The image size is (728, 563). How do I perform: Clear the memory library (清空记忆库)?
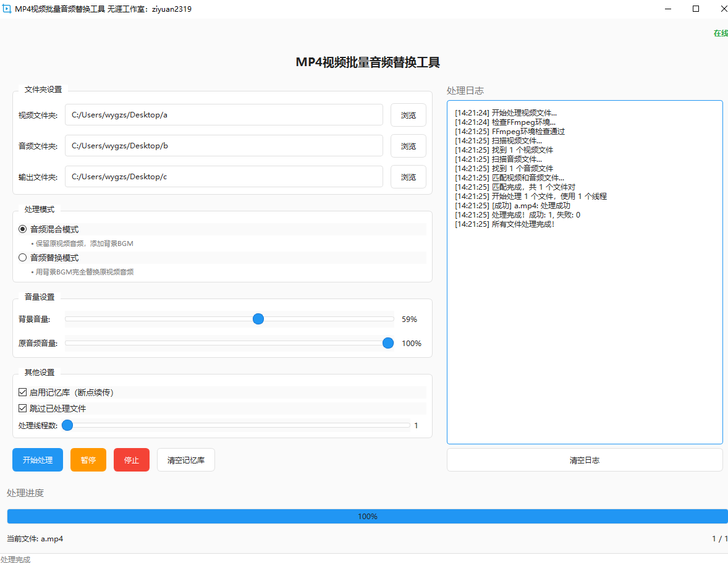[x=186, y=460]
